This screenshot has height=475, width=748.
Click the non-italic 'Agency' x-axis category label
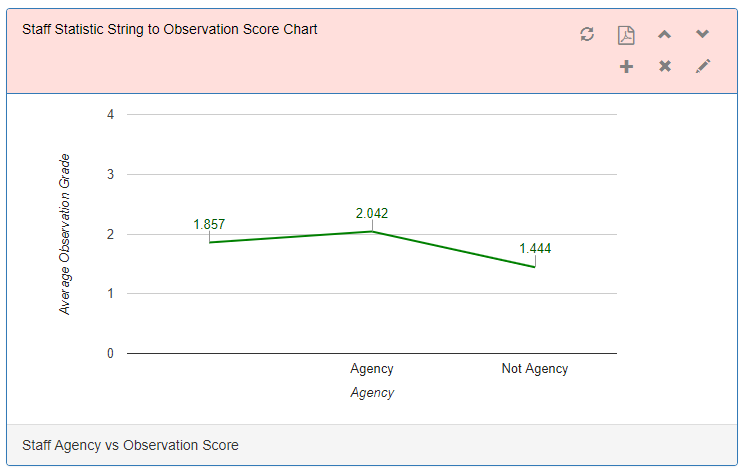click(x=372, y=369)
